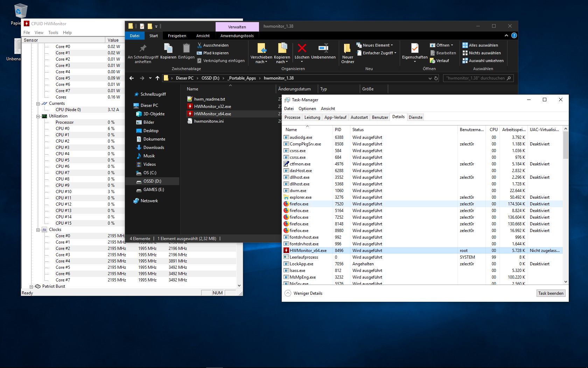Select the LockApp.exe process row
This screenshot has width=588, height=368.
click(x=422, y=264)
